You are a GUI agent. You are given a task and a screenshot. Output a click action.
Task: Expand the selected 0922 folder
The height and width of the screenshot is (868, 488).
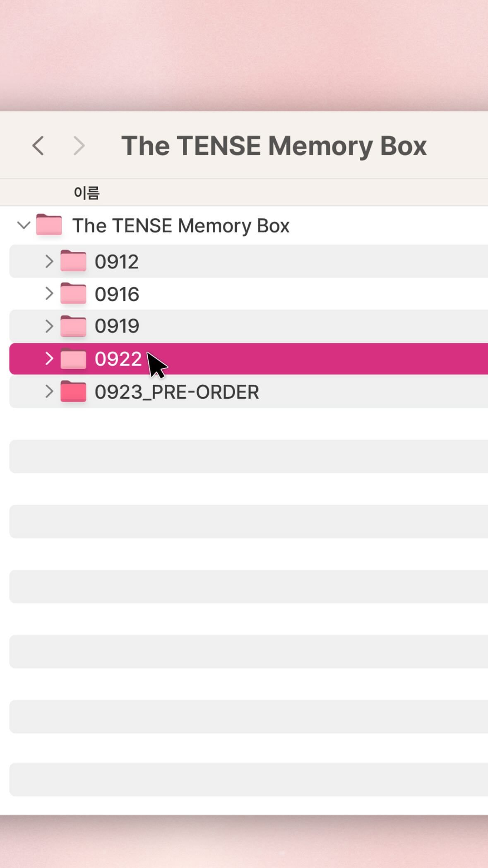click(x=49, y=359)
